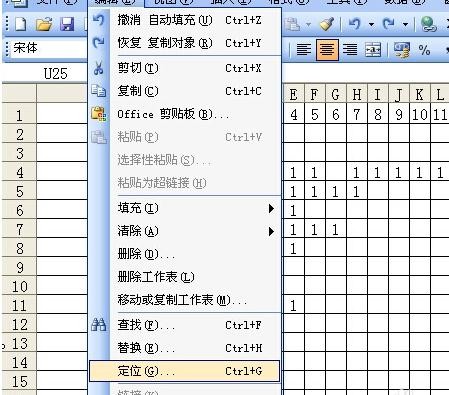
Task: Select row 11 header
Action: click(x=19, y=305)
